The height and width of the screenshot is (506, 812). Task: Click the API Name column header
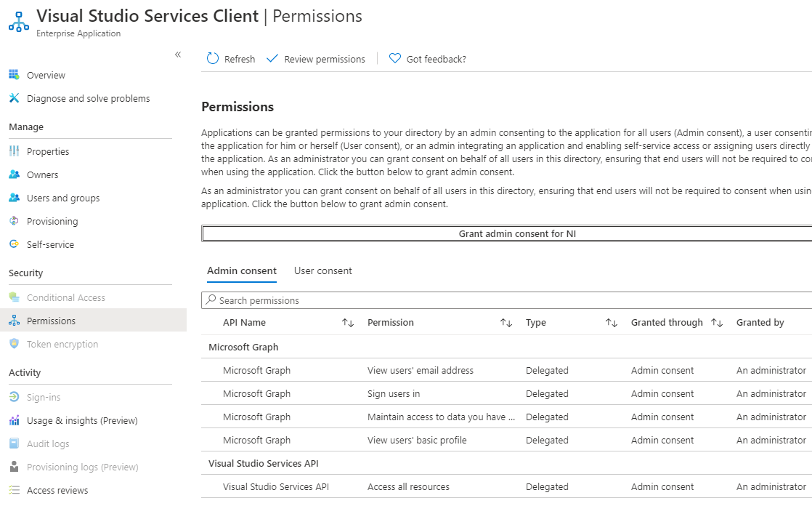point(245,323)
